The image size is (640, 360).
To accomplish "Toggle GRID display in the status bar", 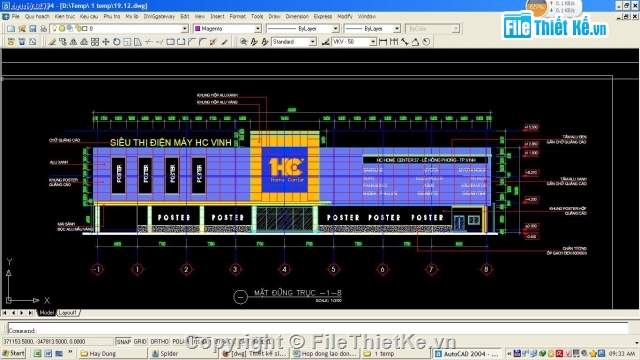I will [x=140, y=341].
